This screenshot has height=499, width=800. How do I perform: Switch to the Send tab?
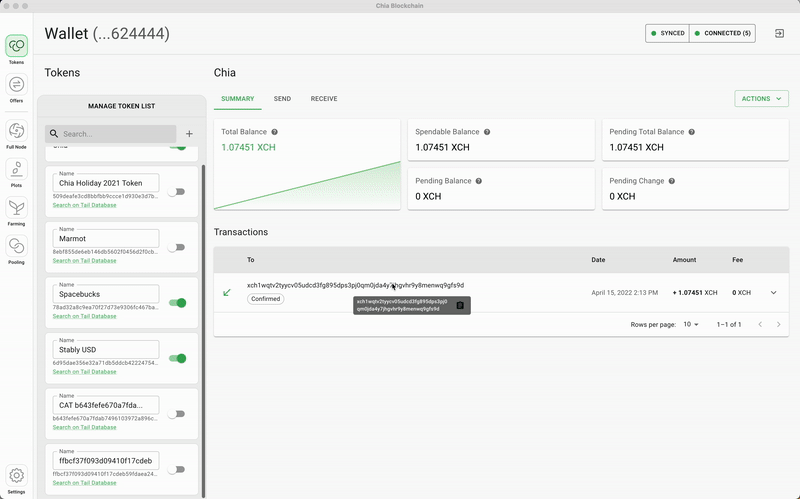click(282, 99)
